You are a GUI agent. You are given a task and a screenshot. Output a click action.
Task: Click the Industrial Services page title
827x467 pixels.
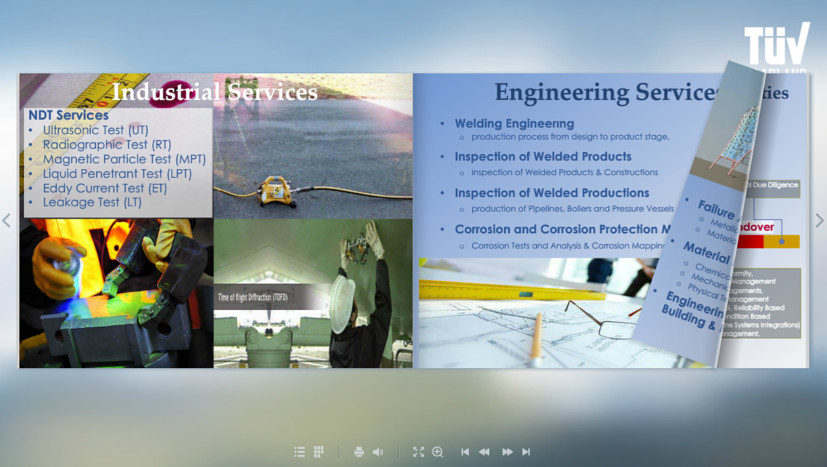tap(215, 92)
